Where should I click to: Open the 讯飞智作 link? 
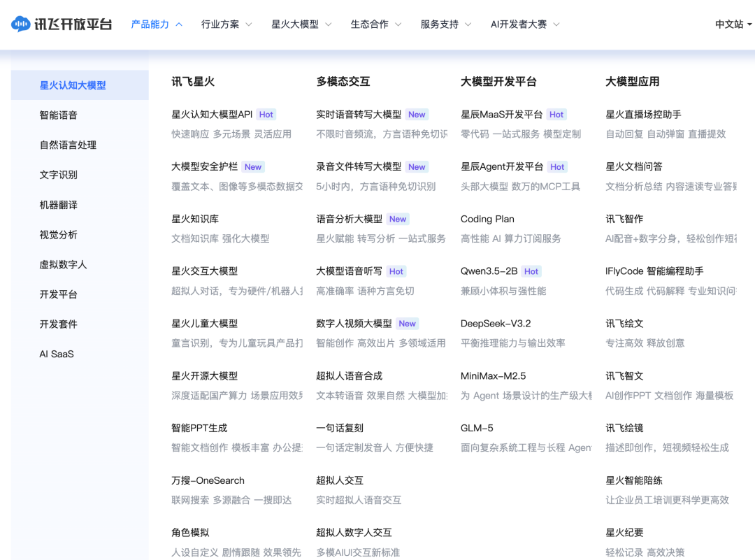pos(624,219)
